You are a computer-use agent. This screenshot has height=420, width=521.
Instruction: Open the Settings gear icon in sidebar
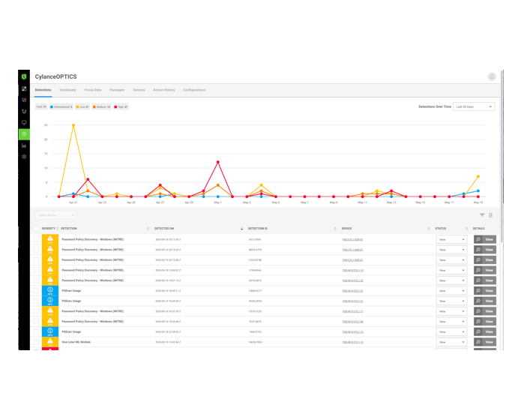point(24,157)
